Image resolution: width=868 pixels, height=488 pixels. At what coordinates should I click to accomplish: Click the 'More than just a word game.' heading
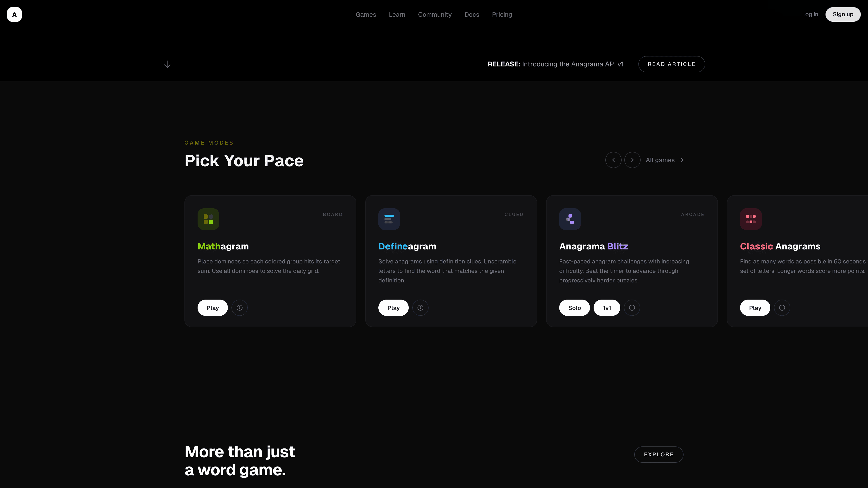[x=240, y=460]
